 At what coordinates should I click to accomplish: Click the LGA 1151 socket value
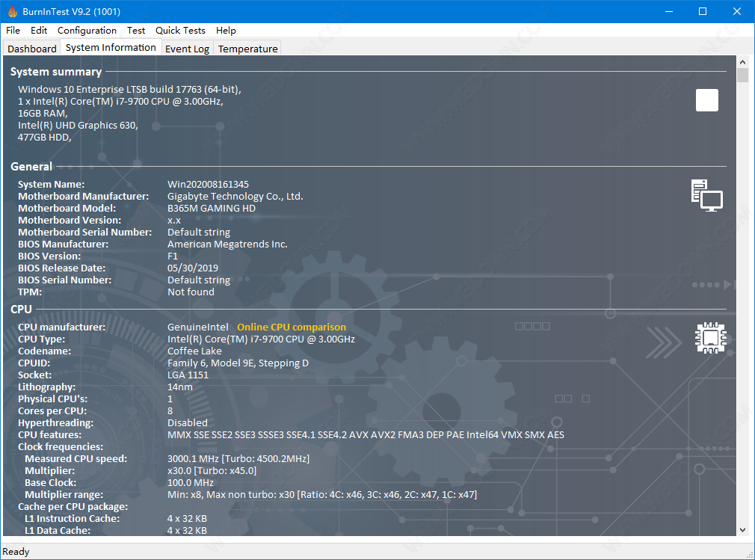tap(188, 375)
